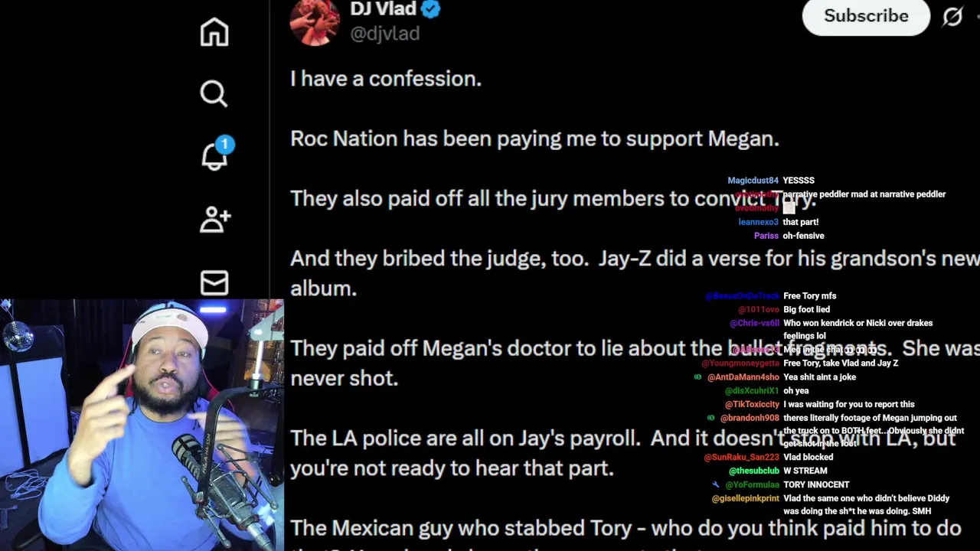Image resolution: width=980 pixels, height=551 pixels.
Task: Open DJ Vlad's profile avatar
Action: pos(315,21)
